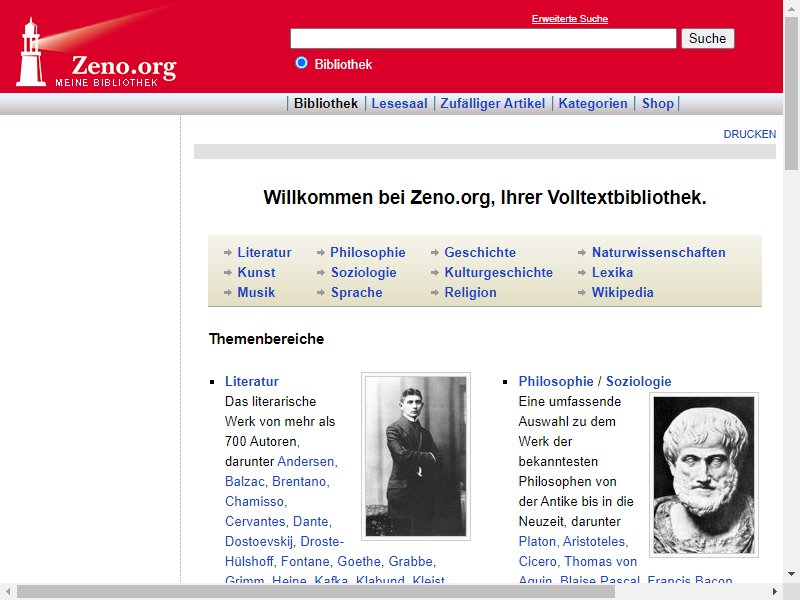The image size is (800, 600).
Task: Click the Kafka portrait photo thumbnail
Action: pyautogui.click(x=416, y=456)
